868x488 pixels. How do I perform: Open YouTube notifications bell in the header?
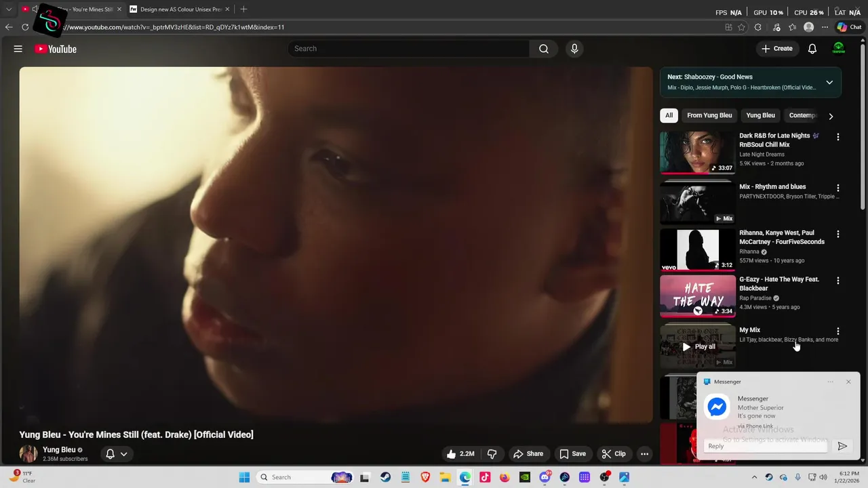(812, 49)
